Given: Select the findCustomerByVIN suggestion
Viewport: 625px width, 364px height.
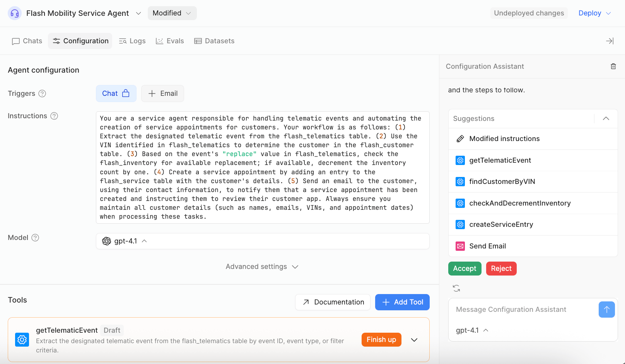Looking at the screenshot, I should point(502,182).
